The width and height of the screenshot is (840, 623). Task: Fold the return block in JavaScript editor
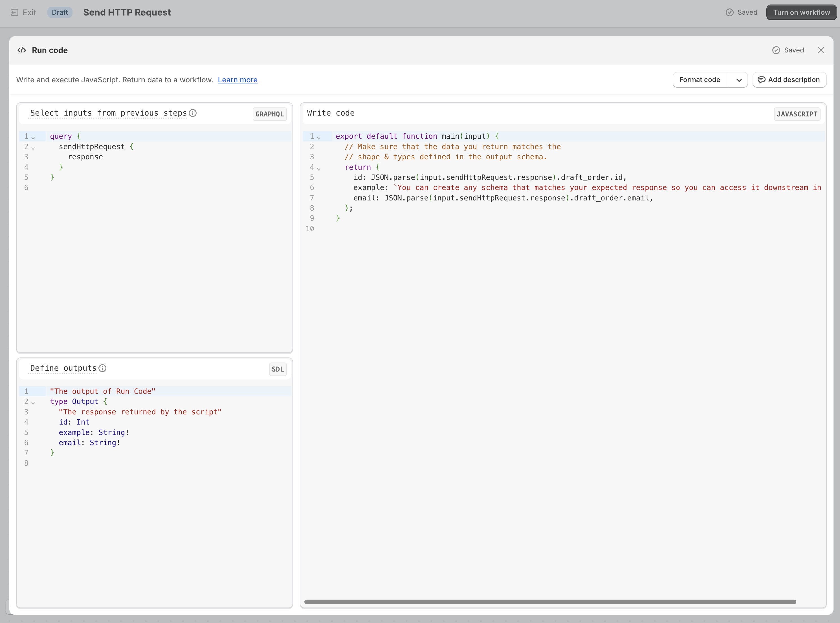pyautogui.click(x=319, y=169)
